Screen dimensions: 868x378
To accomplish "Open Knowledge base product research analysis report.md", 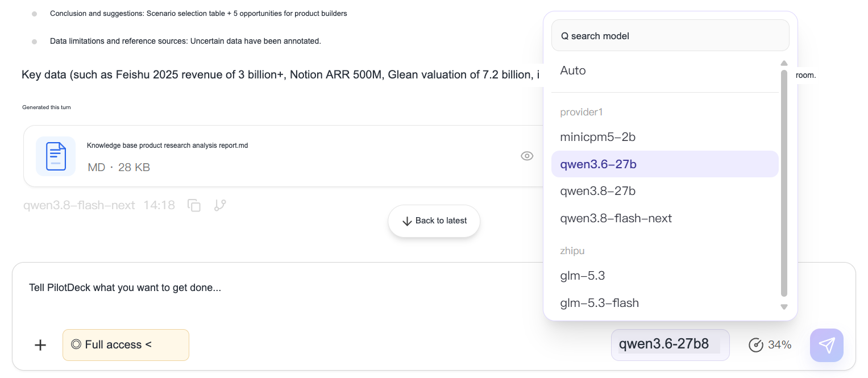I will [167, 146].
